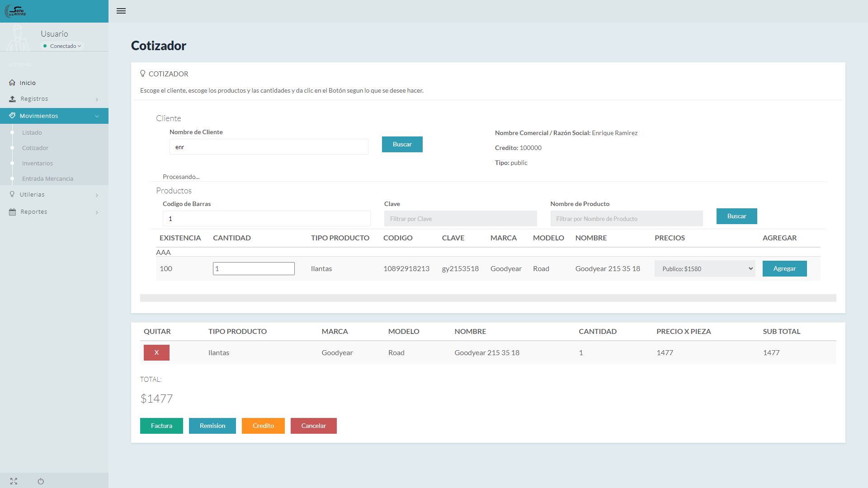This screenshot has height=488, width=868.
Task: Click the hamburger menu icon
Action: coord(121,11)
